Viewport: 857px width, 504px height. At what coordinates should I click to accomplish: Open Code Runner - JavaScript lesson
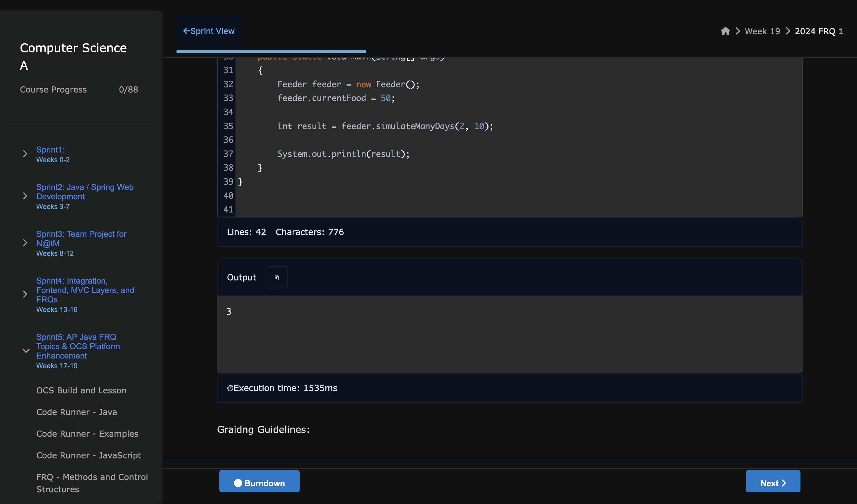(x=88, y=455)
